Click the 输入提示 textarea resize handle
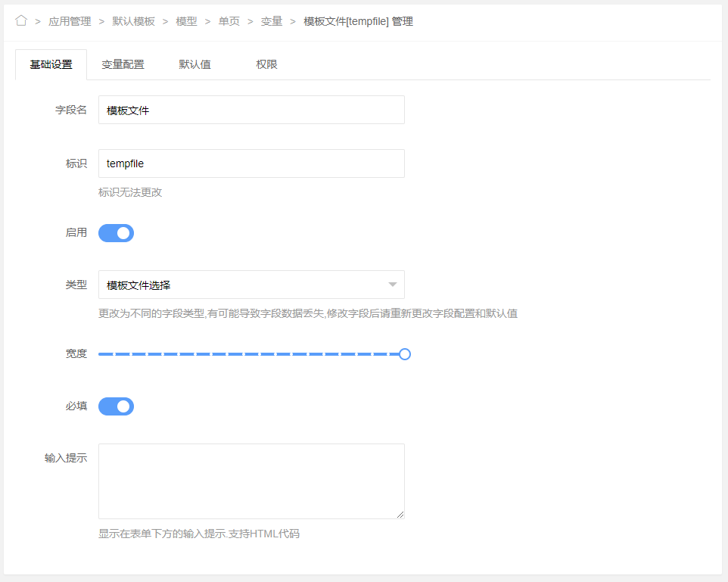The height and width of the screenshot is (582, 728). (x=400, y=515)
